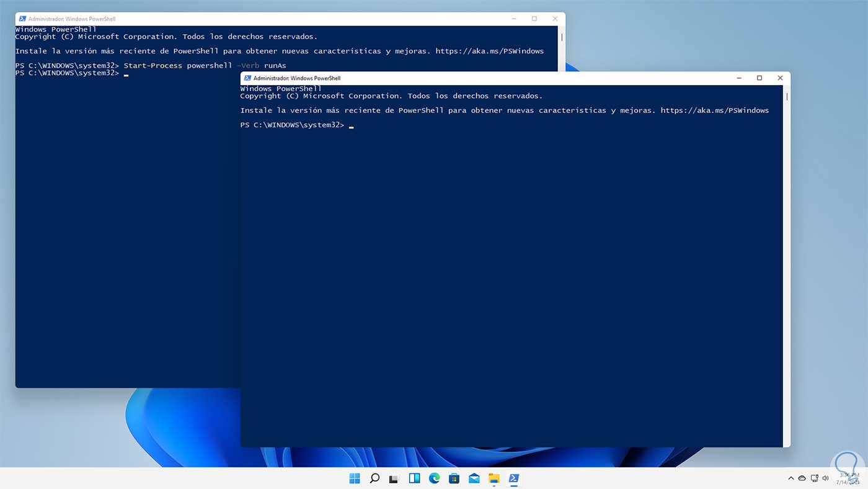Click the front window's aka.ms/PSWindows URL

(x=714, y=110)
